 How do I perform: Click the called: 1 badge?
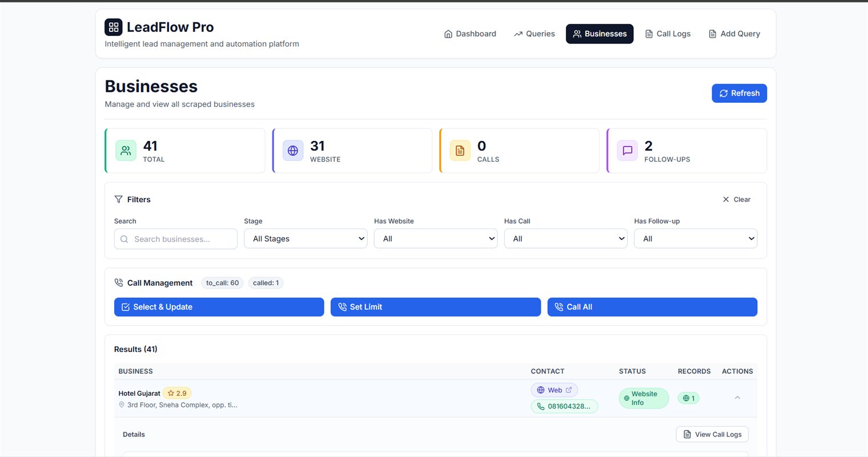pos(266,283)
